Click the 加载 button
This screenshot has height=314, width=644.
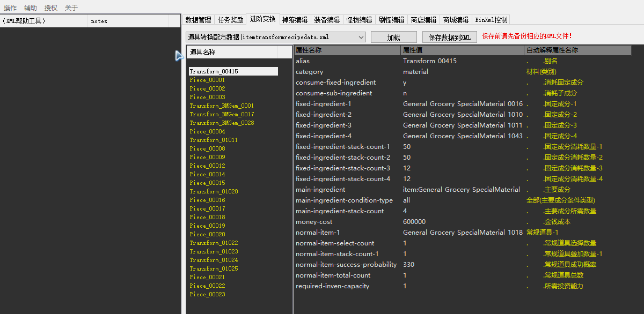393,37
